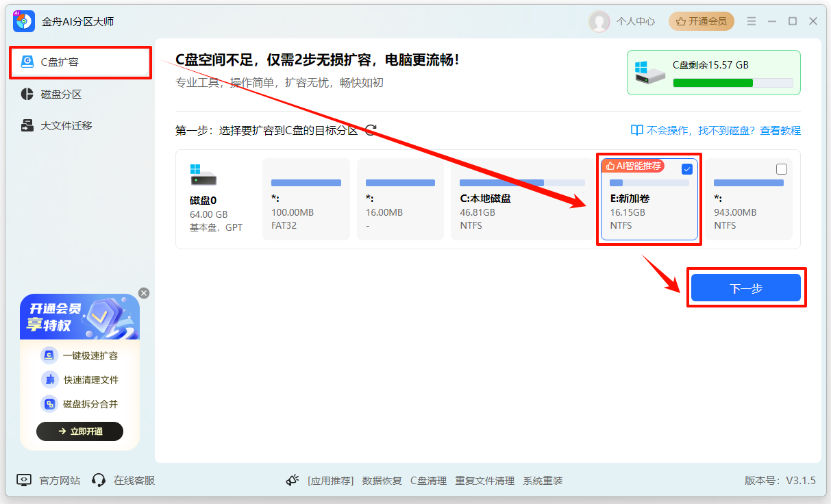The image size is (831, 504).
Task: Open 在线客服 support
Action: click(x=134, y=481)
